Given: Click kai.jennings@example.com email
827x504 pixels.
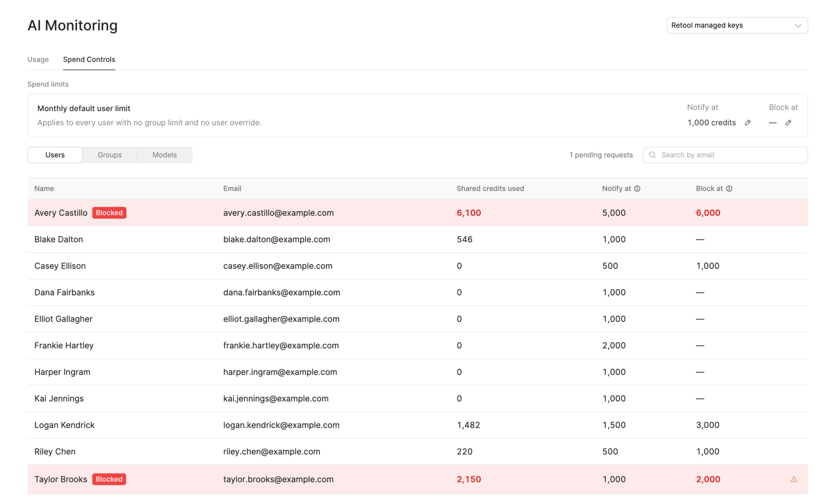Looking at the screenshot, I should (x=276, y=398).
